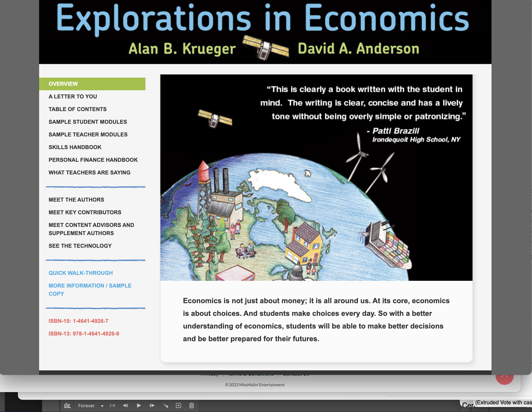The width and height of the screenshot is (532, 412).
Task: Open Personal Finance Handbook link
Action: [x=93, y=160]
